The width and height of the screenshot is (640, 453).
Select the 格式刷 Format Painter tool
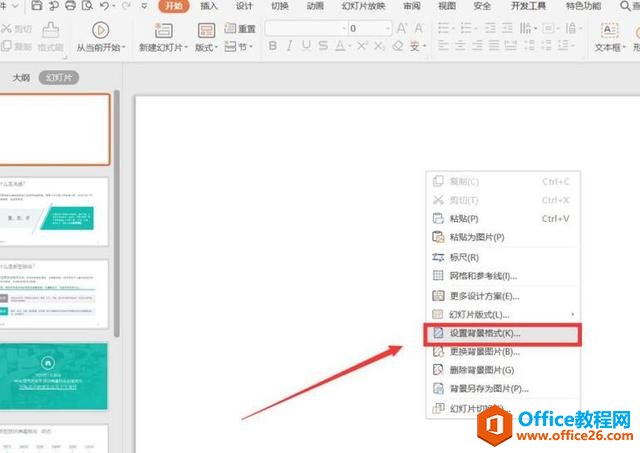51,37
